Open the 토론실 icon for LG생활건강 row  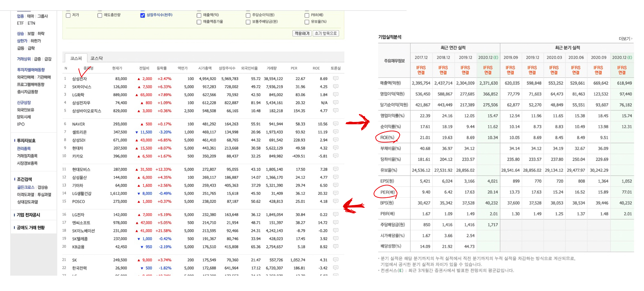tap(335, 193)
